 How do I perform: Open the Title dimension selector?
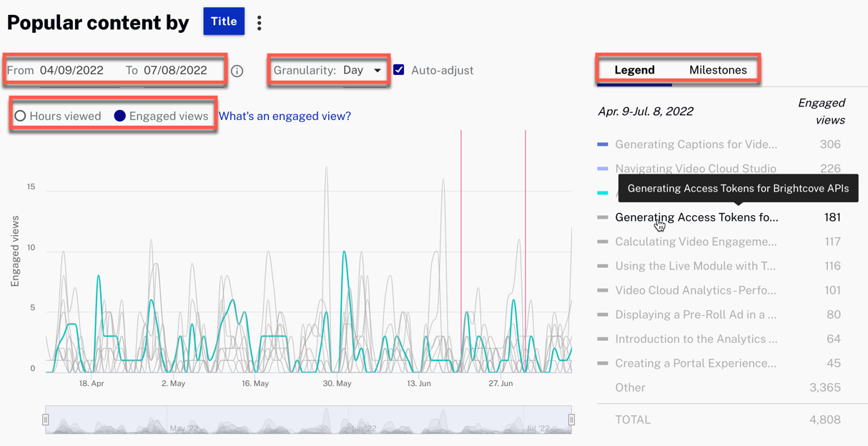click(224, 21)
